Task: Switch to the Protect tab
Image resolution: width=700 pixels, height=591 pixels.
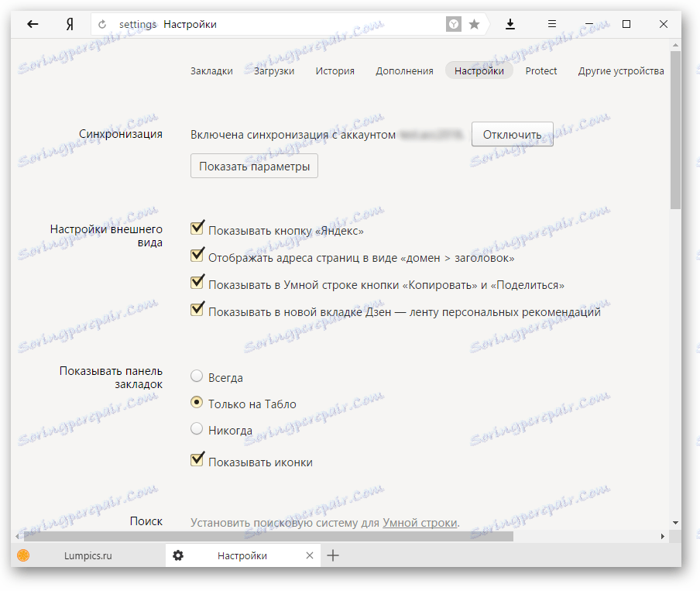Action: 541,70
